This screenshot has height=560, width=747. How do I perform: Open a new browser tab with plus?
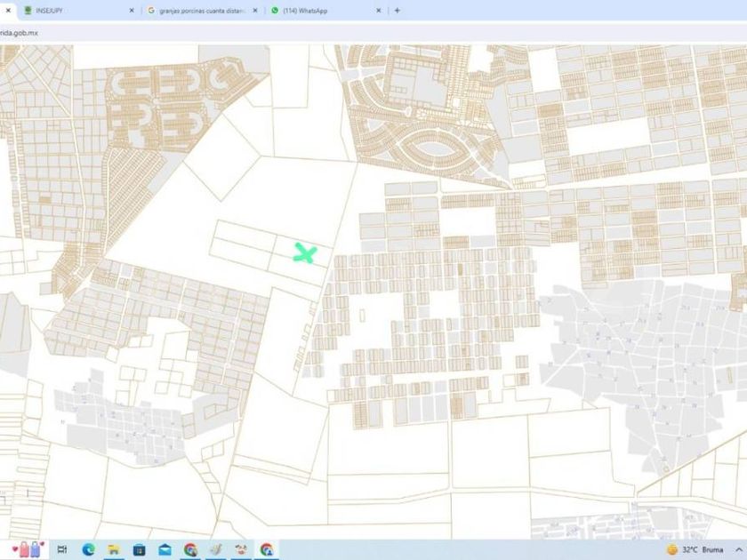397,11
